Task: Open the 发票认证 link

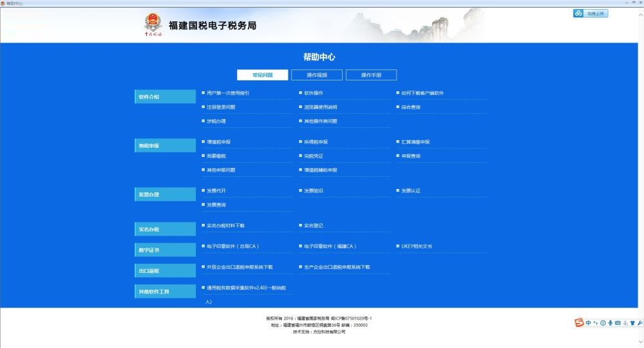Action: (x=411, y=191)
